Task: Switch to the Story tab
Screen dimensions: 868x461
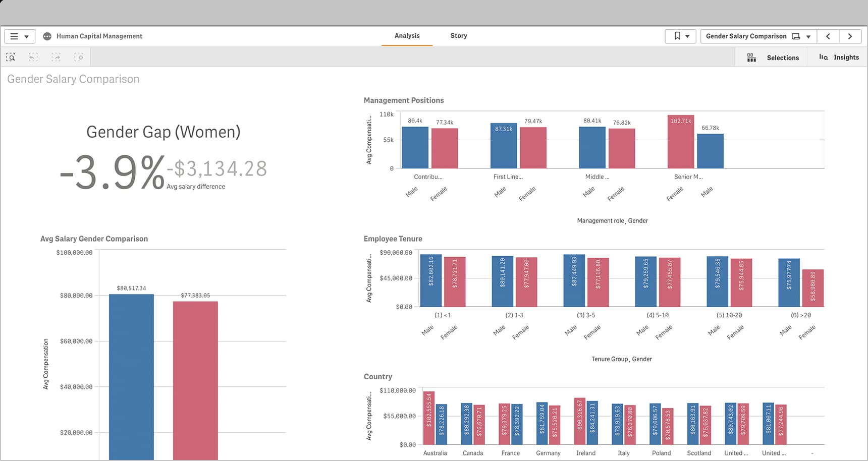Action: [458, 35]
